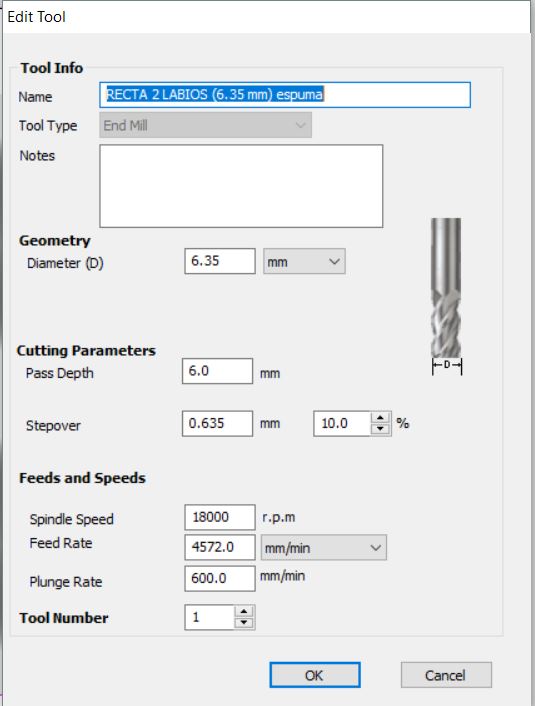The height and width of the screenshot is (706, 535).
Task: Click the Spindle Speed r.p.m field
Action: click(220, 517)
